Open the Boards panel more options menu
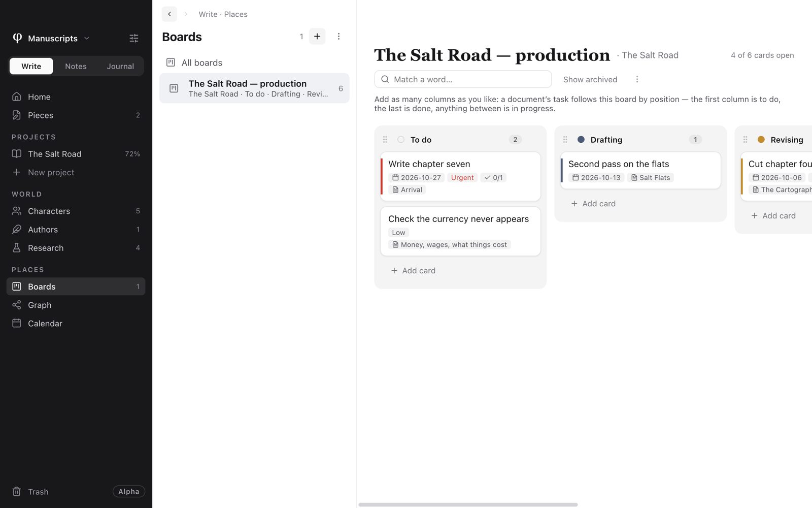The height and width of the screenshot is (508, 812). tap(339, 37)
